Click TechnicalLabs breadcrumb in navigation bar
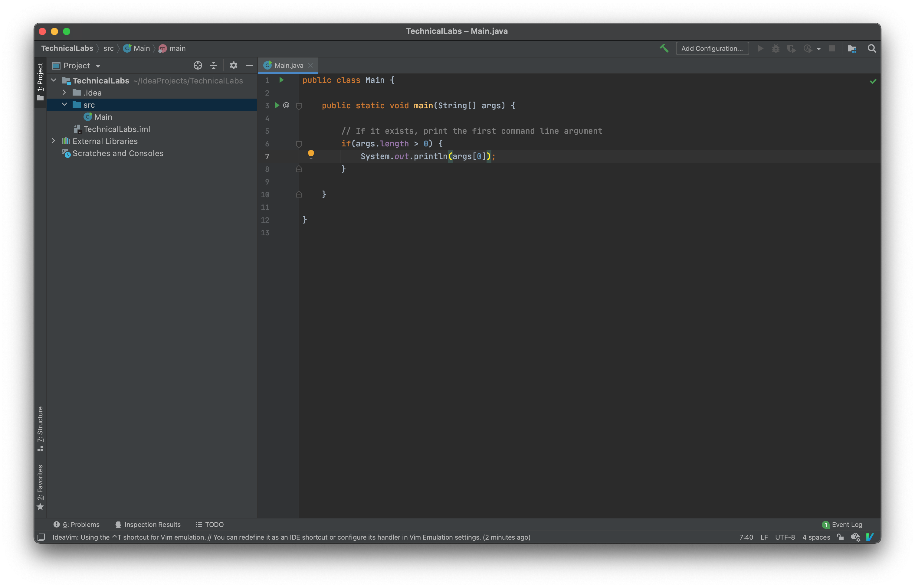 point(67,48)
